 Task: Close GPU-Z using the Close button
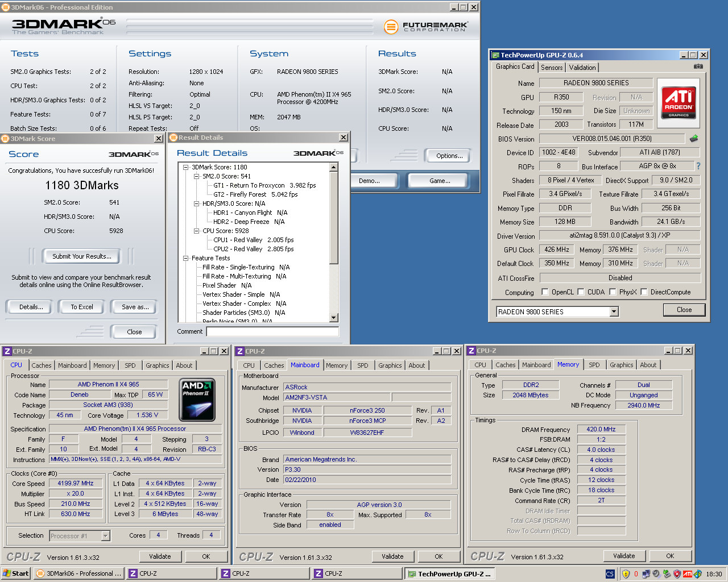click(684, 310)
